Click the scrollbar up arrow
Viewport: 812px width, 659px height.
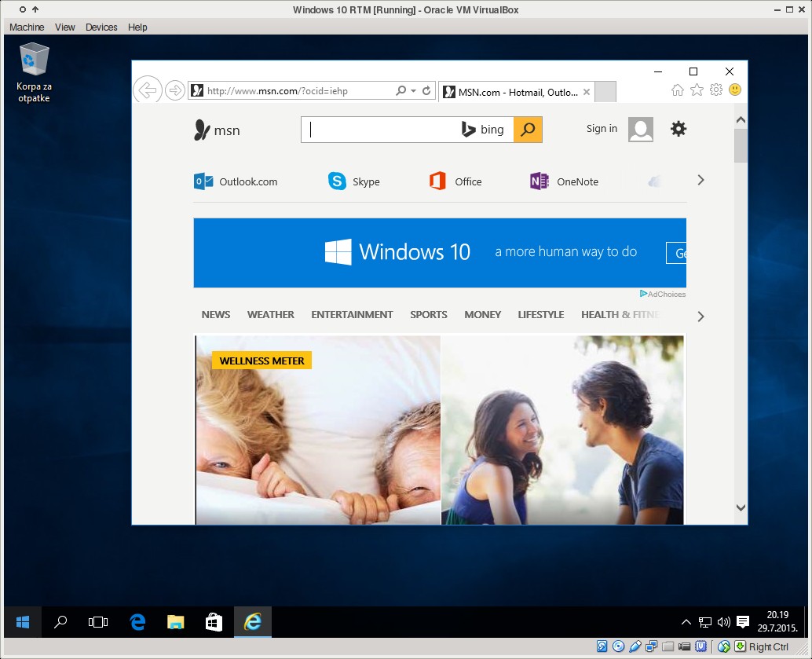point(741,120)
